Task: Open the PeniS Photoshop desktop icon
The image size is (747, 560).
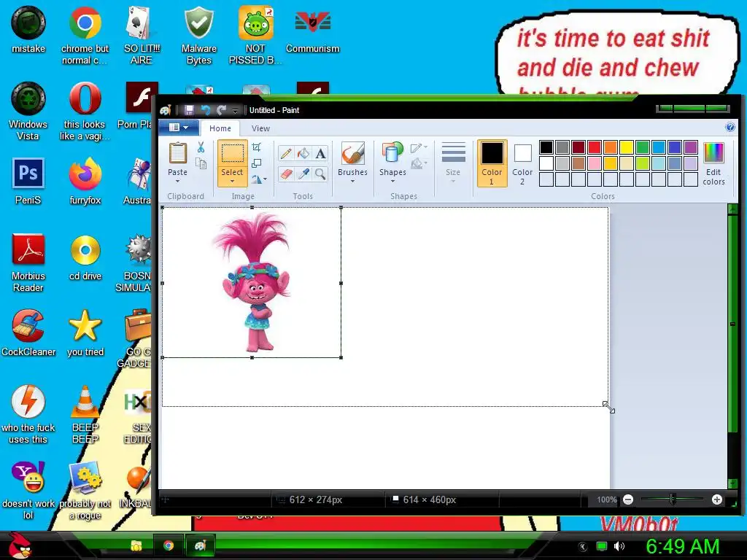Action: [x=28, y=181]
